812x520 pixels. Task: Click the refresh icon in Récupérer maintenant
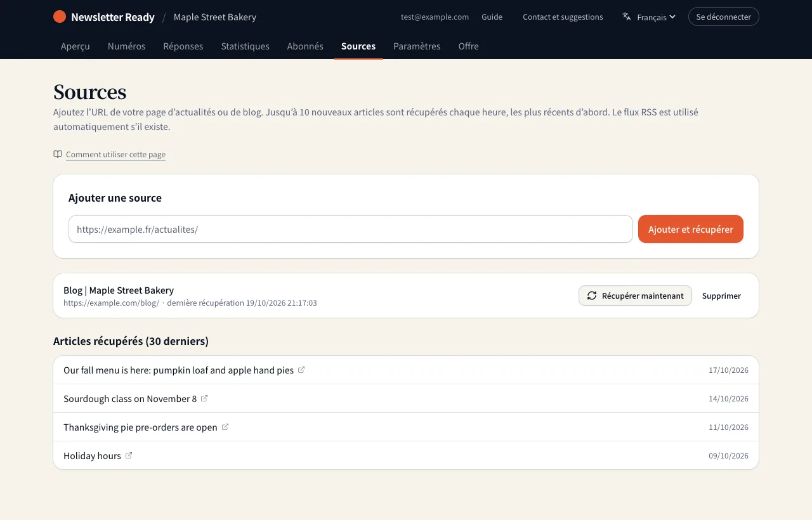592,296
